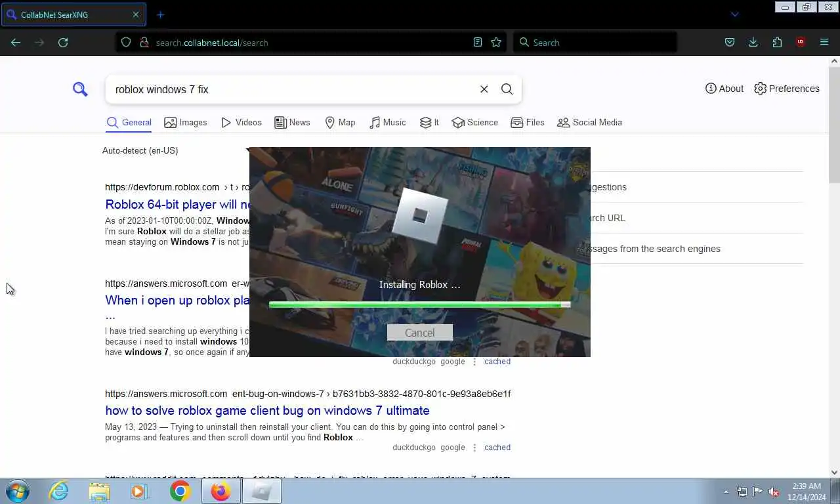Show hidden tray icons arrow

coord(726,492)
